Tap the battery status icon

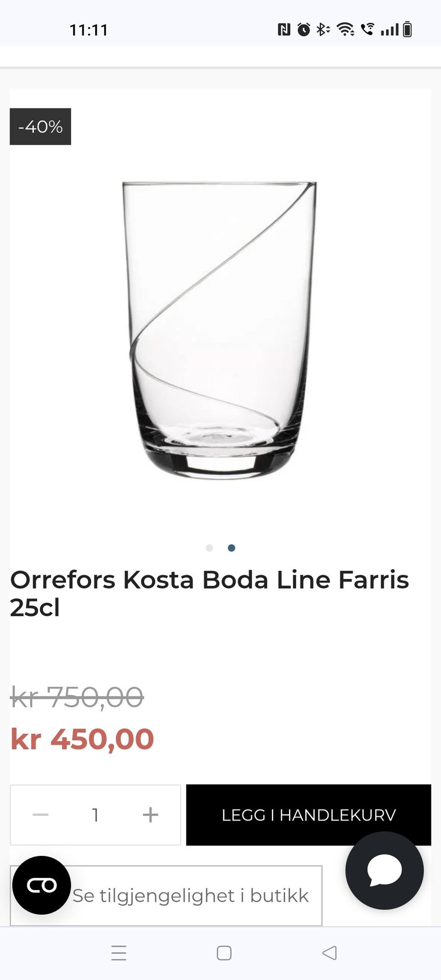pyautogui.click(x=407, y=29)
